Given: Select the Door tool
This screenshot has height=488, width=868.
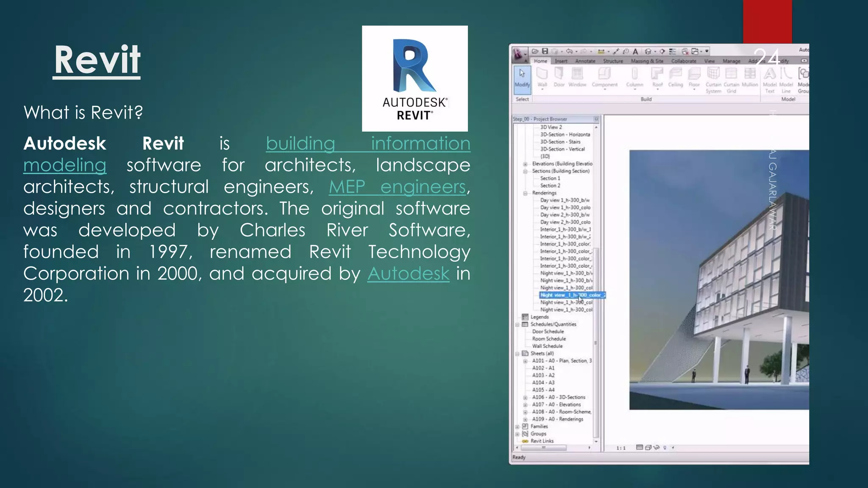Looking at the screenshot, I should tap(559, 77).
